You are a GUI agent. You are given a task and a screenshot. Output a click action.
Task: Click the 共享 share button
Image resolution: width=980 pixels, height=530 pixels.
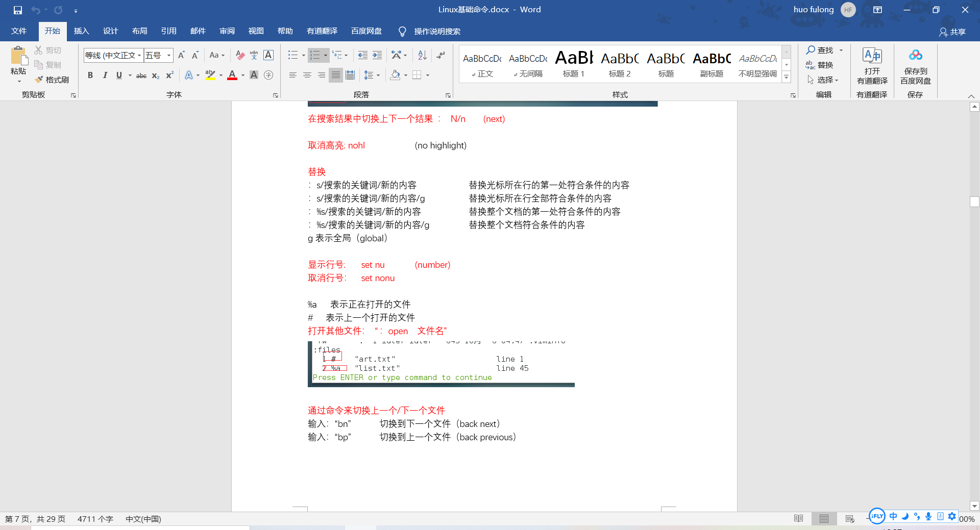click(x=953, y=31)
